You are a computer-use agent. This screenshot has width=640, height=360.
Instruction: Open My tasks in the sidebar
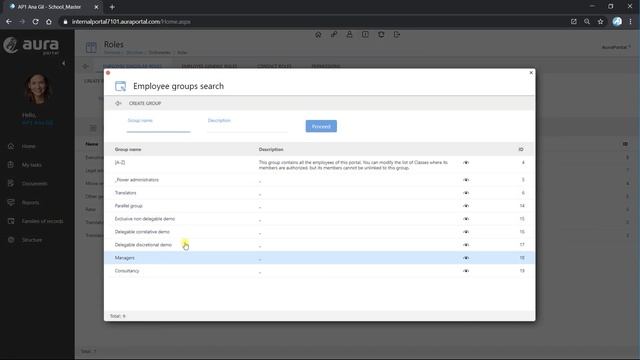(x=31, y=165)
